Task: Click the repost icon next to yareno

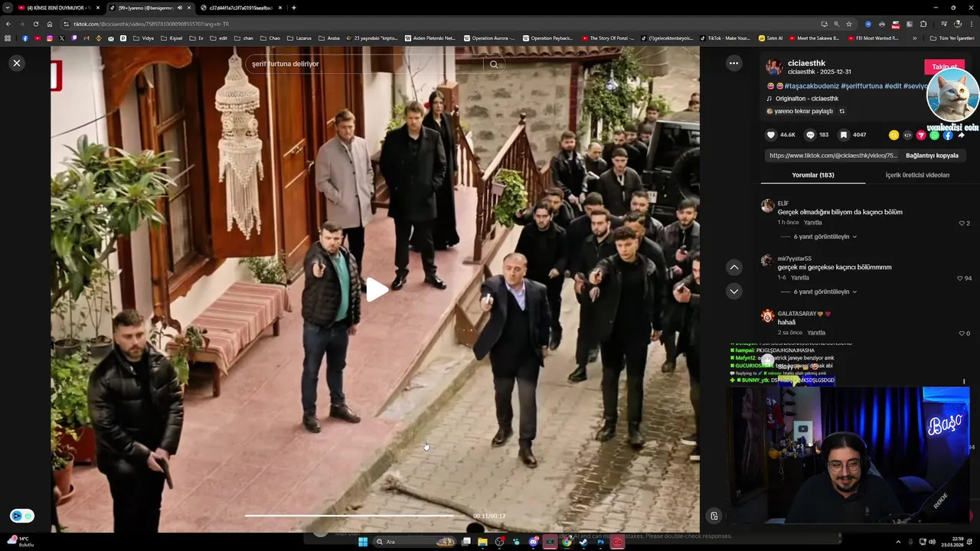Action: tap(841, 111)
